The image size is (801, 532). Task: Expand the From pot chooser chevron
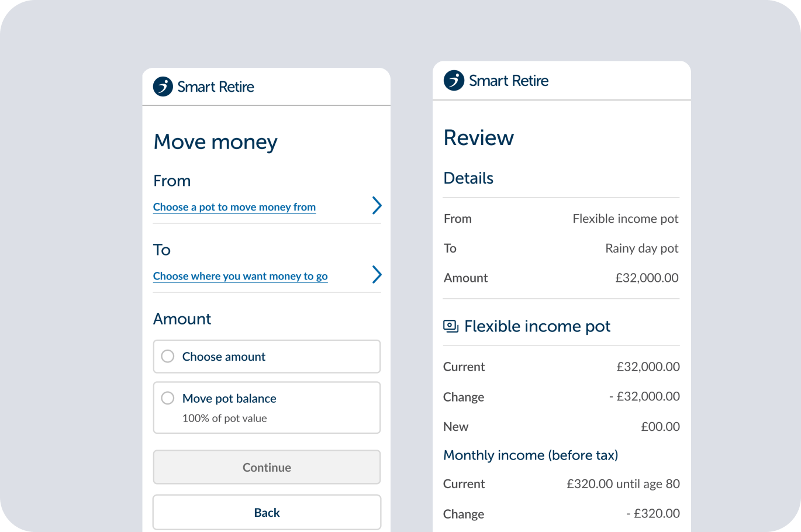click(x=377, y=206)
